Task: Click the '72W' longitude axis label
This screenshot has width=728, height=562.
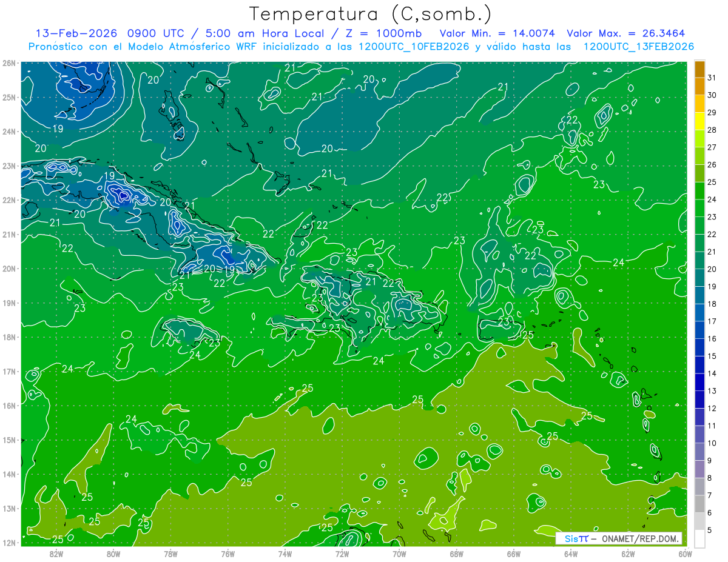Action: [342, 554]
